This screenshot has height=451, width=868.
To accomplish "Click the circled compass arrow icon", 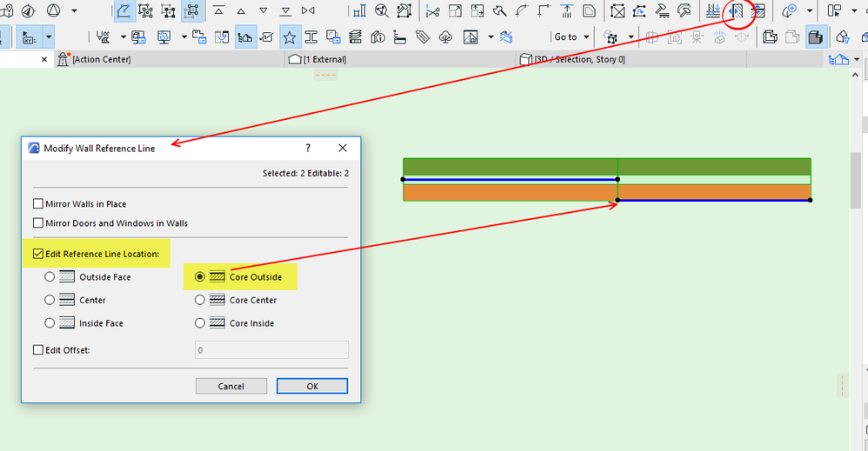I will [28, 10].
